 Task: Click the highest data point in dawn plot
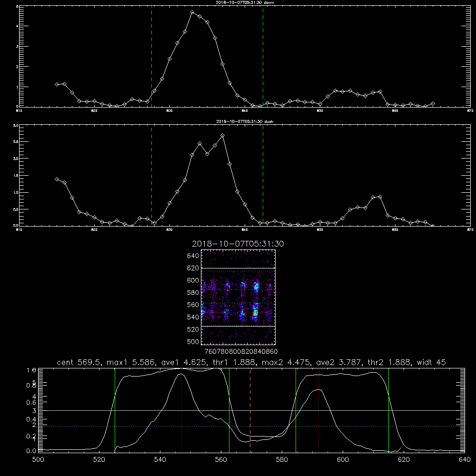192,12
